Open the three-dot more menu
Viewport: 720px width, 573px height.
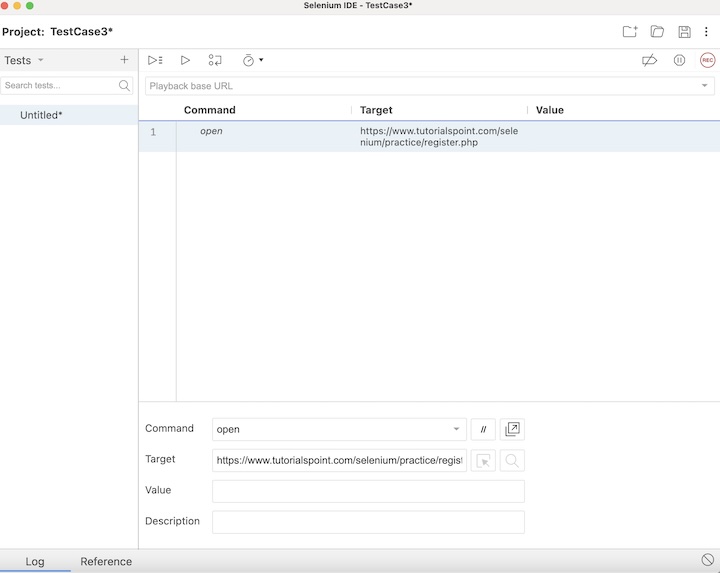tap(706, 32)
